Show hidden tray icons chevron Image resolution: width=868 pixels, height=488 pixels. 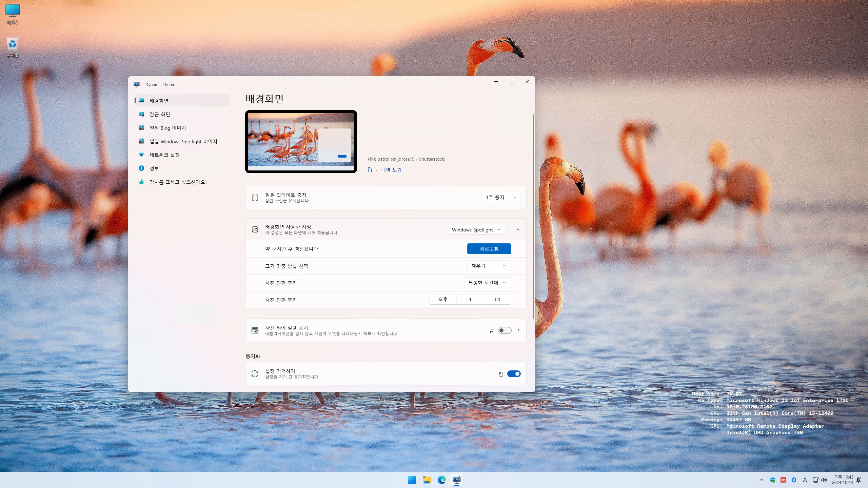coord(762,480)
